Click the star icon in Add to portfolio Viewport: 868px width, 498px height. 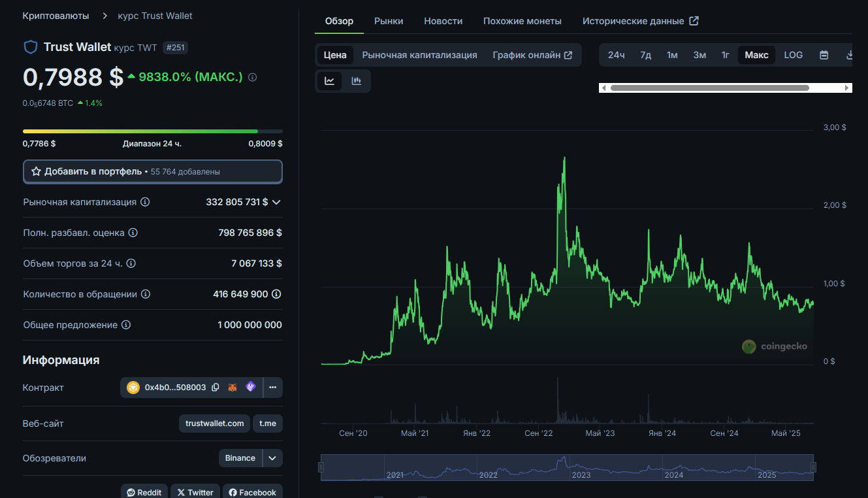(x=37, y=171)
